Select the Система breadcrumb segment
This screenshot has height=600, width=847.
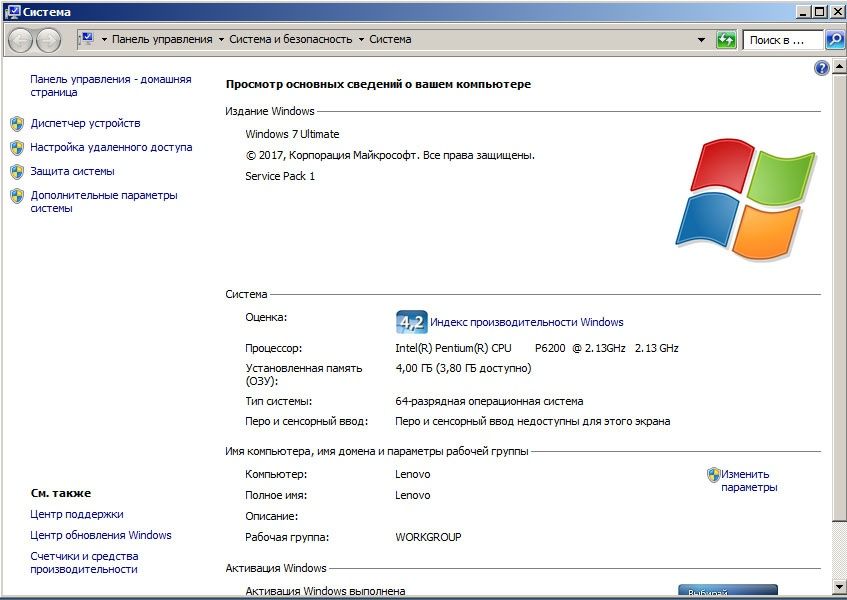391,39
